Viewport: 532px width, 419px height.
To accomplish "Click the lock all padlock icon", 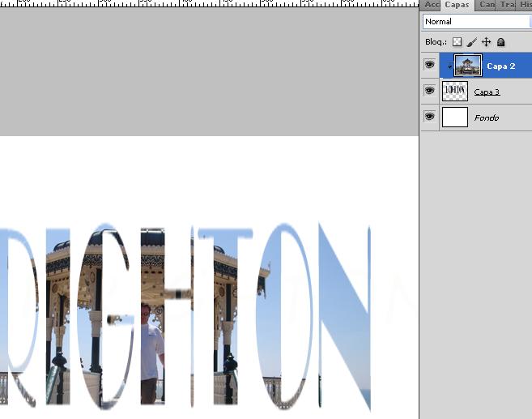I will point(500,41).
